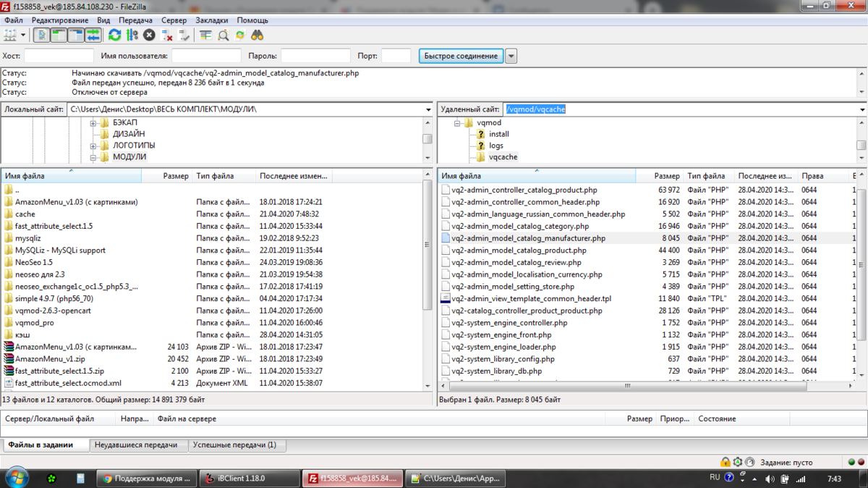Toggle directory comparison icon
This screenshot has height=488, width=868.
pyautogui.click(x=224, y=35)
